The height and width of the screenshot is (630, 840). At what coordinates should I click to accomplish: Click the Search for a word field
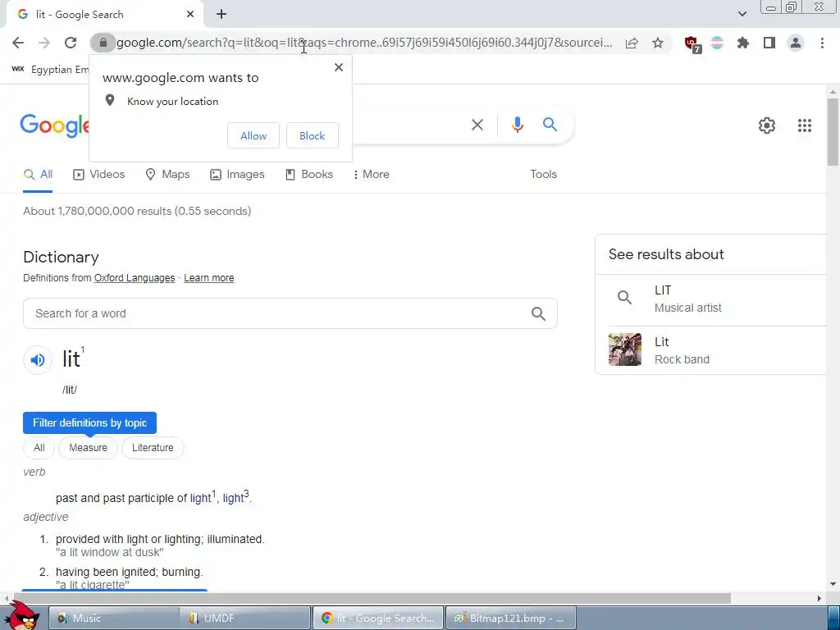tap(290, 313)
